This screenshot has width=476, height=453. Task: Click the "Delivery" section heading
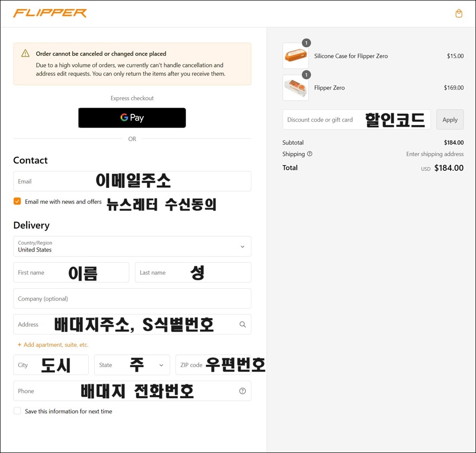[x=31, y=225]
